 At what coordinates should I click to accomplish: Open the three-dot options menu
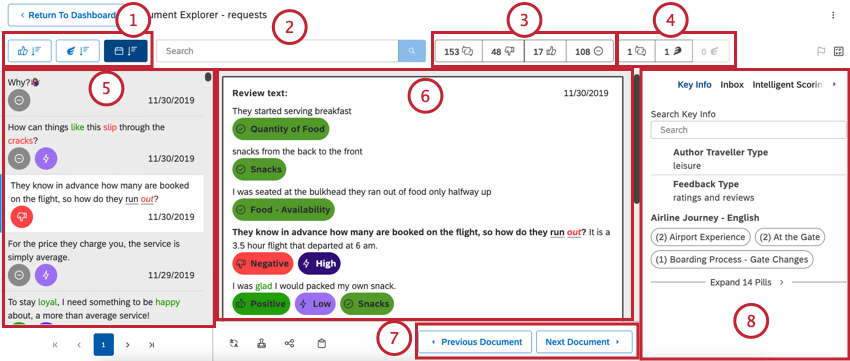833,15
